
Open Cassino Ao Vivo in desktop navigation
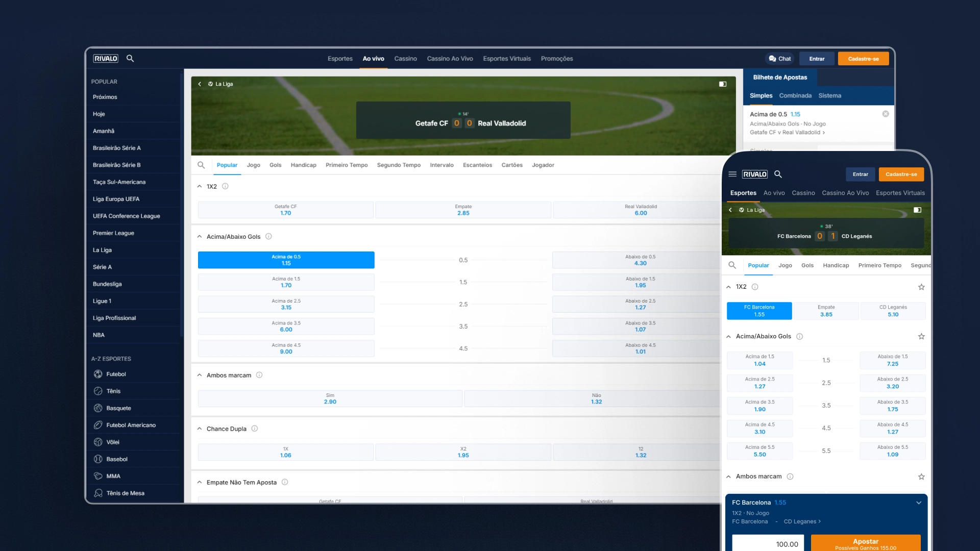pos(450,59)
